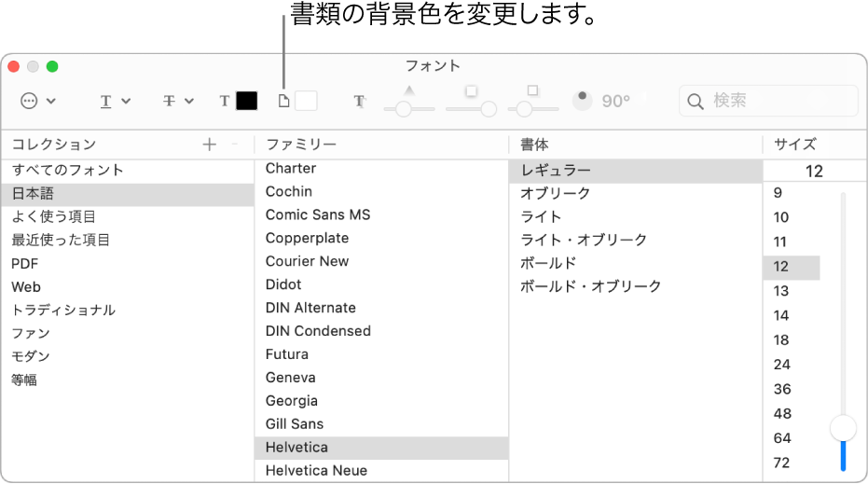Choose Futura font family

[x=381, y=354]
